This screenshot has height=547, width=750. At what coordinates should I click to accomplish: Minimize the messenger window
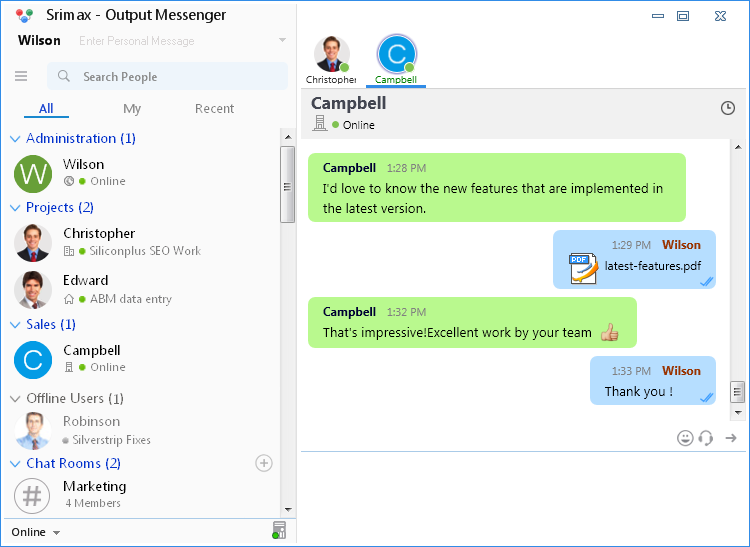(658, 16)
